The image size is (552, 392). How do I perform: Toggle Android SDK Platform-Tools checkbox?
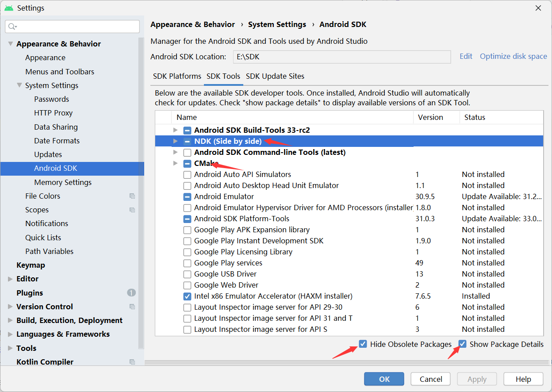click(x=187, y=219)
